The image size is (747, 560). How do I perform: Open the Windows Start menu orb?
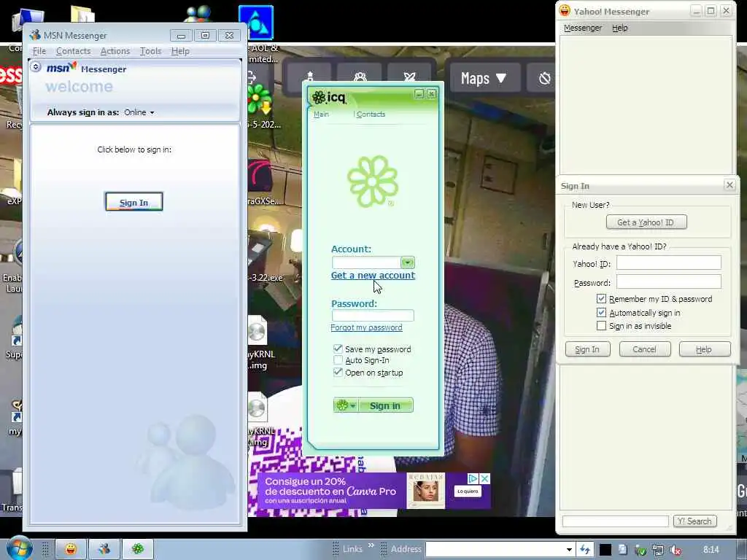tap(18, 548)
